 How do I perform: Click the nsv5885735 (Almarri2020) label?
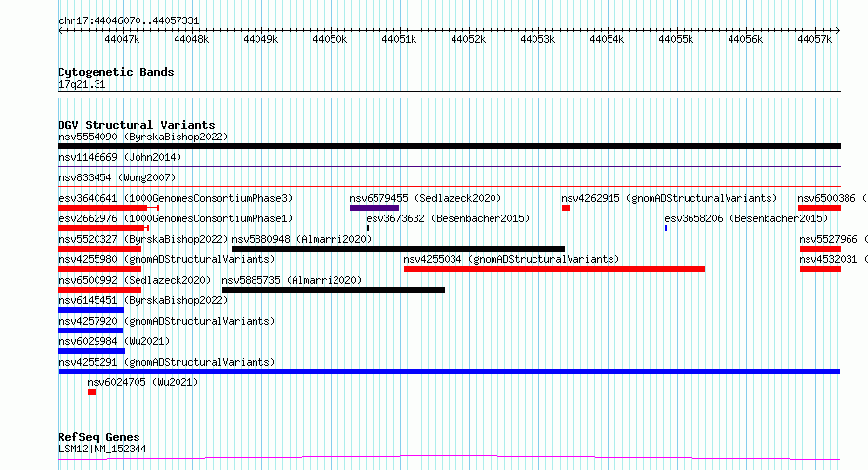[x=292, y=280]
